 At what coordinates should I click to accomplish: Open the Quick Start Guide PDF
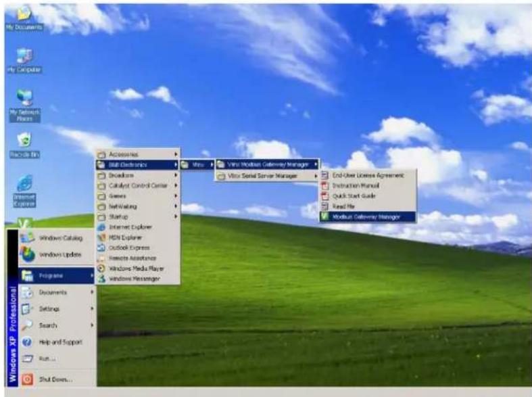pyautogui.click(x=368, y=195)
